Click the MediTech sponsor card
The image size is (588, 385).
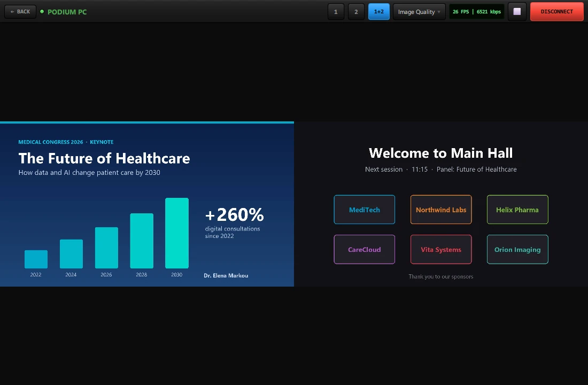coord(364,210)
